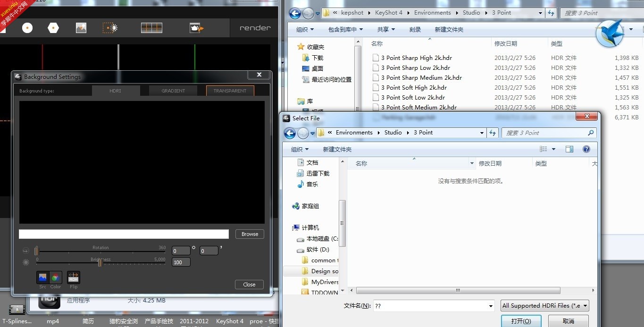Image resolution: width=644 pixels, height=327 pixels.
Task: Open address history dropdown in Explorer window
Action: click(541, 13)
